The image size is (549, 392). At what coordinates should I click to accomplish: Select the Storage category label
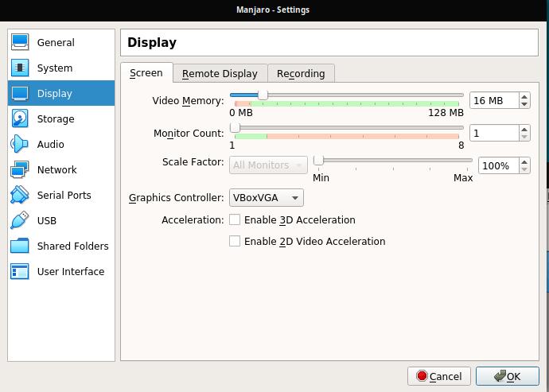[x=56, y=119]
